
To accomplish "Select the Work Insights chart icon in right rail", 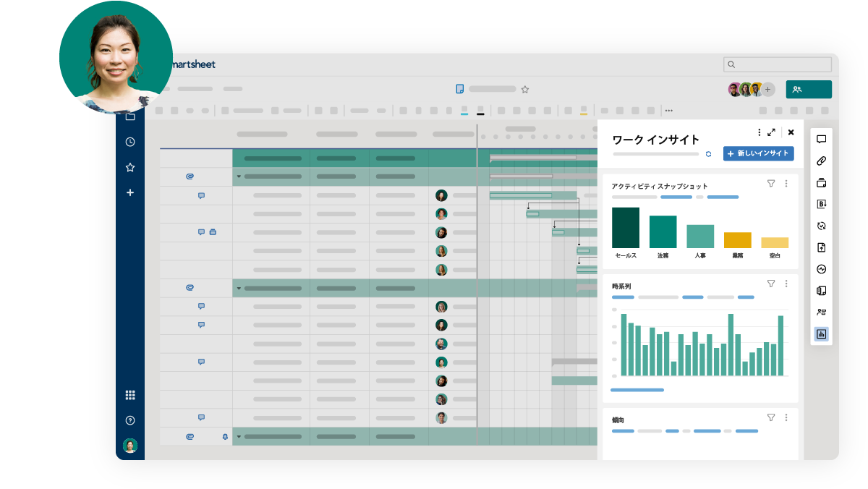I will click(x=821, y=334).
